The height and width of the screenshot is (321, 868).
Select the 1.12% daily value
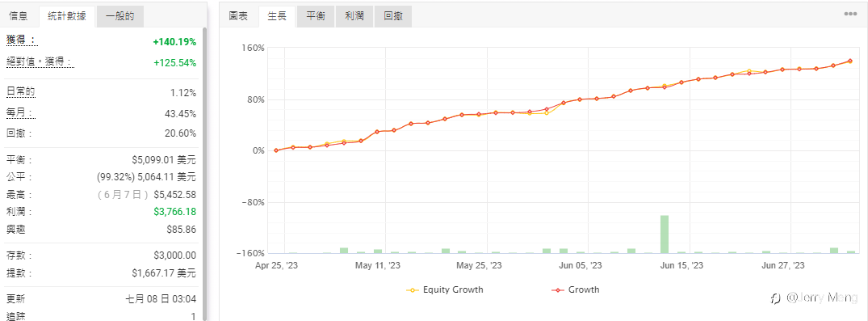click(x=183, y=93)
